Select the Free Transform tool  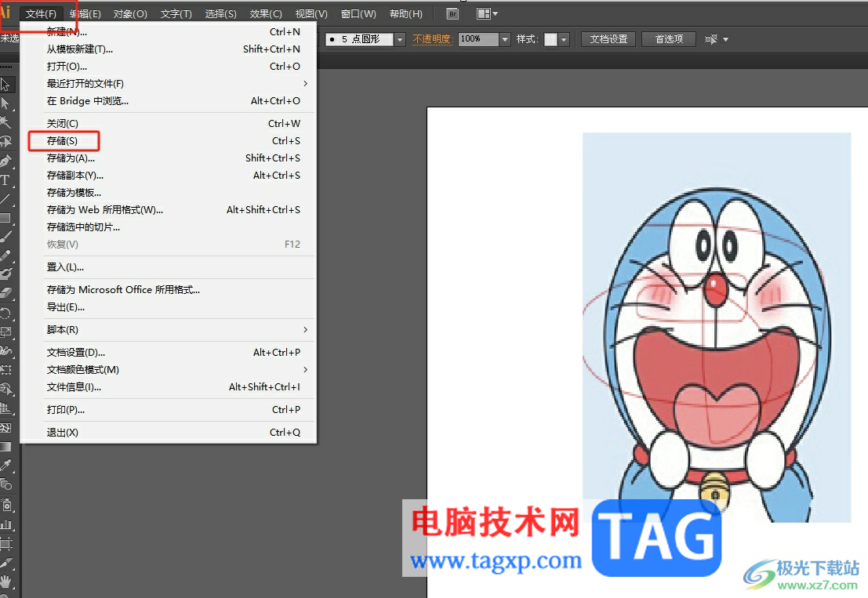tap(6, 369)
